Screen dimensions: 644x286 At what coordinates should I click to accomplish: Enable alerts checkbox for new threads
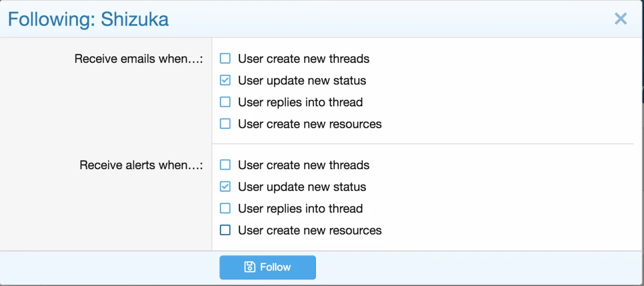tap(225, 165)
